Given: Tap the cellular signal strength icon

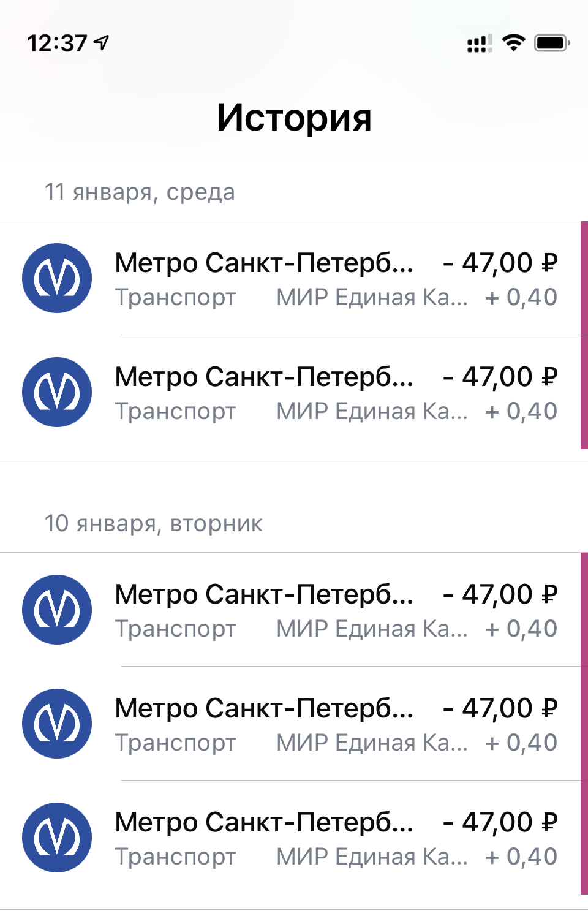Looking at the screenshot, I should click(x=480, y=44).
